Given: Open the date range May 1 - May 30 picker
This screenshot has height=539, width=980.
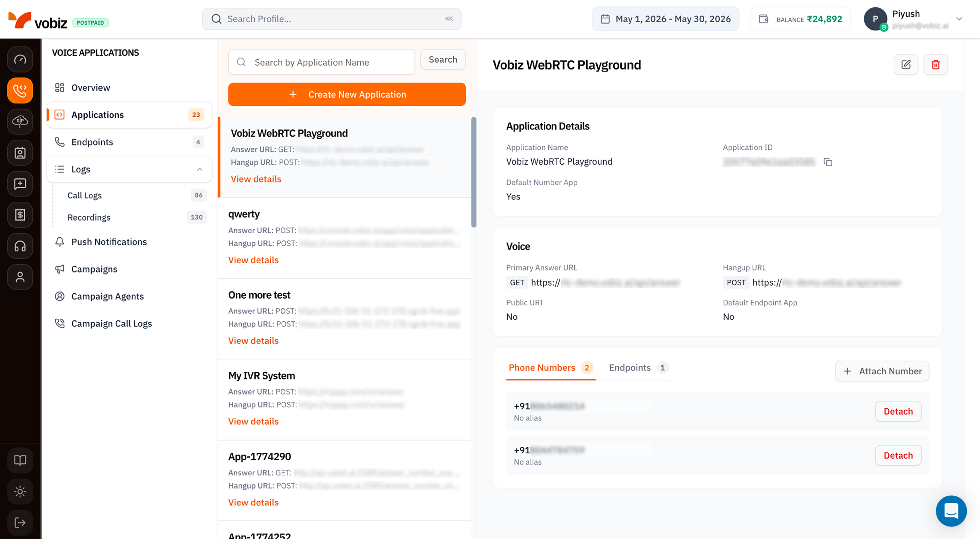Looking at the screenshot, I should click(x=665, y=19).
